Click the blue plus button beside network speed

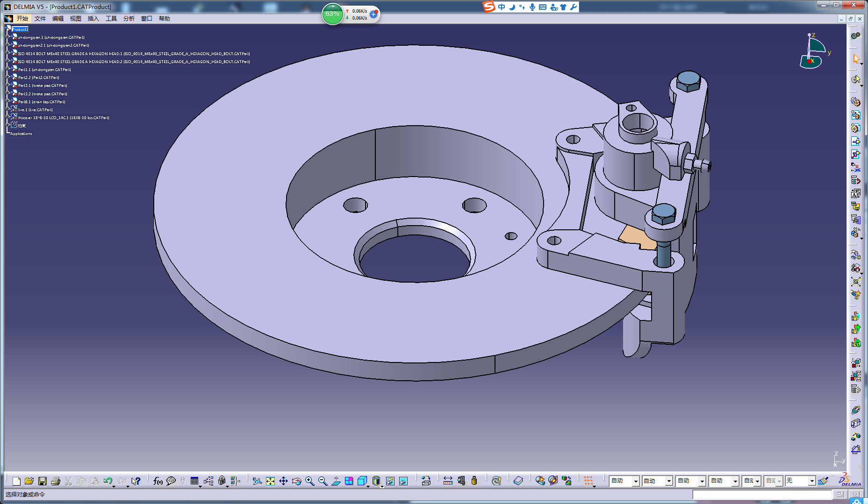pyautogui.click(x=373, y=14)
